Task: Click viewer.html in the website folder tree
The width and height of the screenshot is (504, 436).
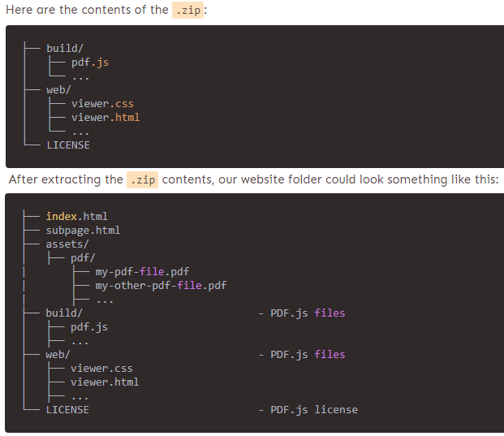Action: point(105,382)
